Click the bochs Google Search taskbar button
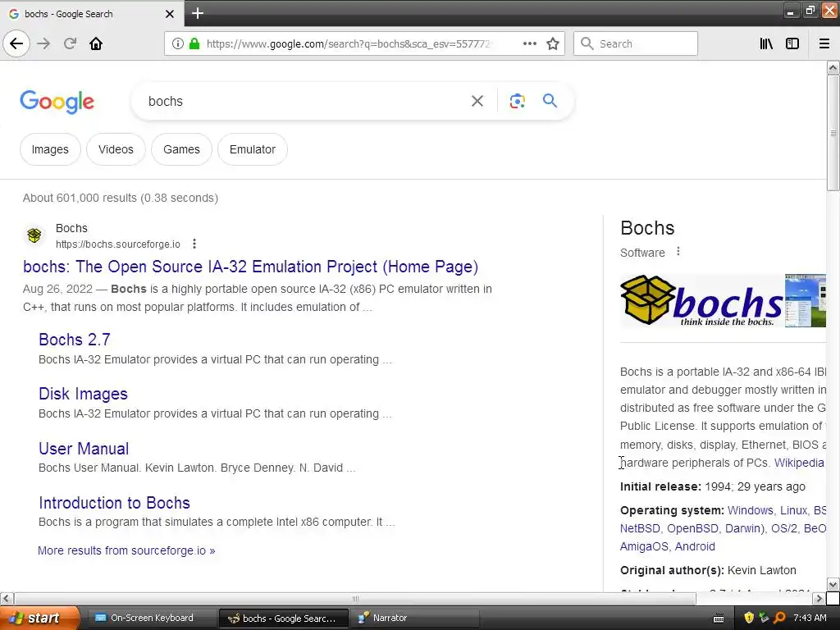Screen dimensions: 840x630 (284, 618)
